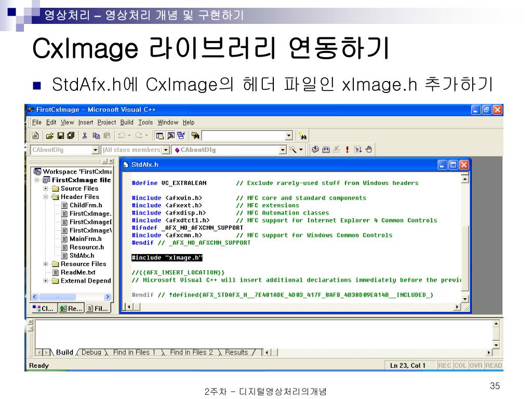Select the Build output tab
Screen dimensions: 532x399
(64, 353)
